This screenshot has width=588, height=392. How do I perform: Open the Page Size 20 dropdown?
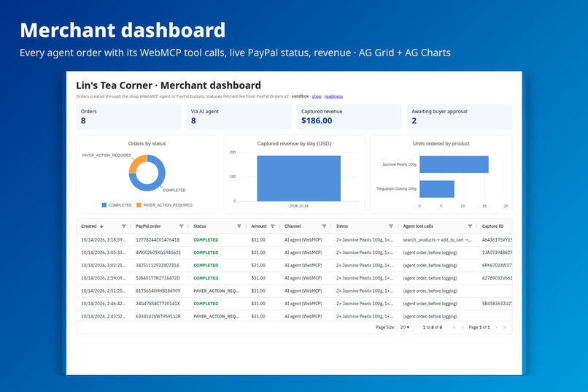[405, 328]
